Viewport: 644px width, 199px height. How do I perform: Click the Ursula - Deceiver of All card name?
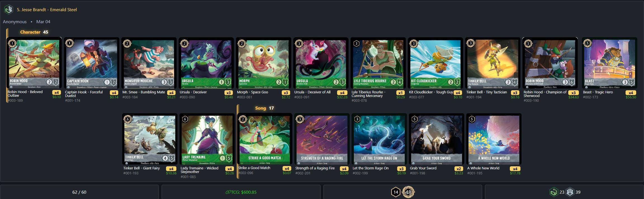pos(312,92)
